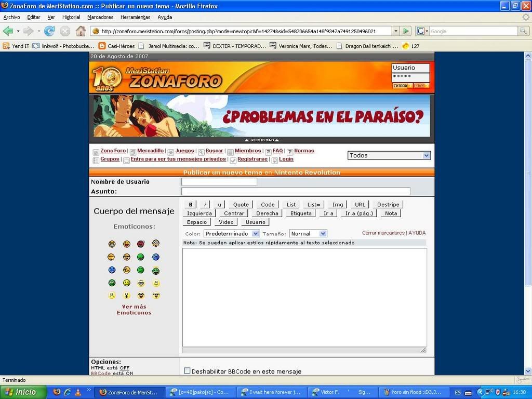Click the Firefox home icon
Image resolution: width=532 pixels, height=399 pixels.
click(x=81, y=31)
